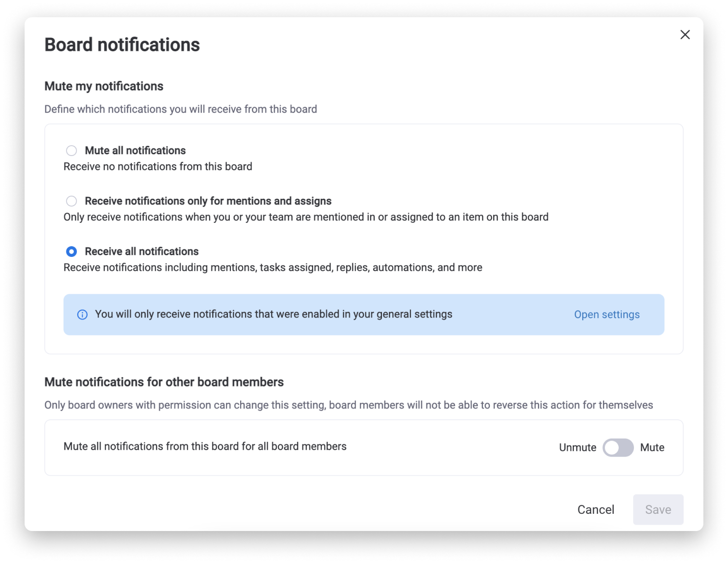Open settings link in the info banner

pos(606,314)
